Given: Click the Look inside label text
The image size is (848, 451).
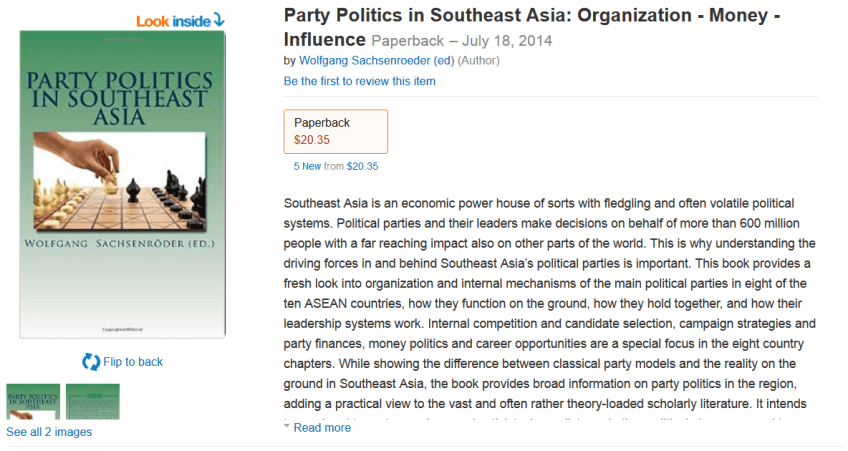Looking at the screenshot, I should click(x=172, y=21).
